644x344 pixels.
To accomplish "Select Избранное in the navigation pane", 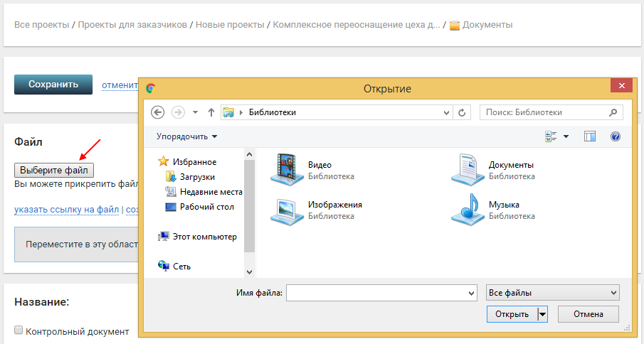I will point(187,162).
